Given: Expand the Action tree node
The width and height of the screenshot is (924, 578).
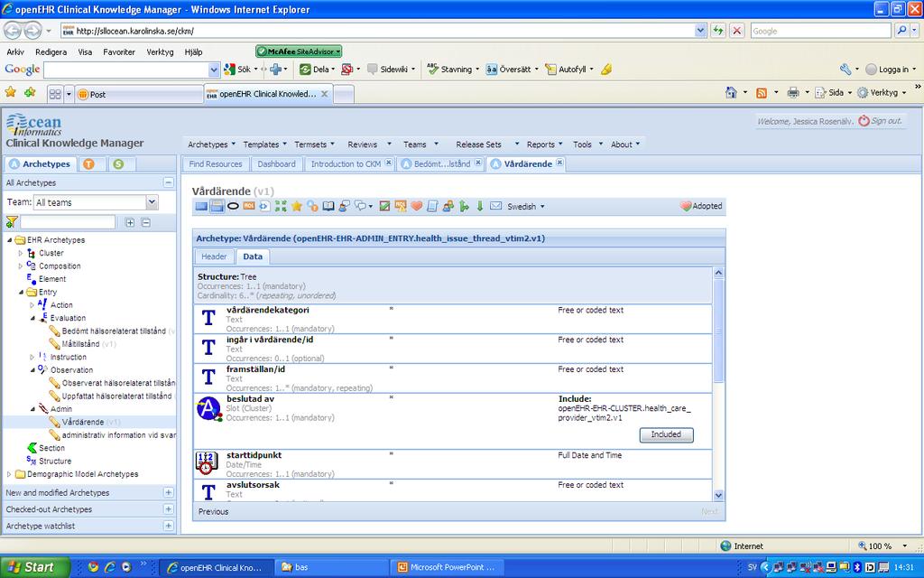Looking at the screenshot, I should [32, 305].
